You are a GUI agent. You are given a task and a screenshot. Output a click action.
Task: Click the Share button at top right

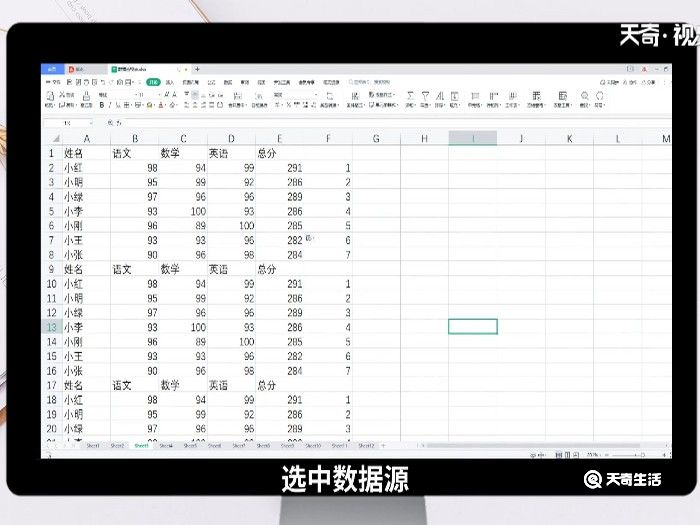click(x=647, y=82)
